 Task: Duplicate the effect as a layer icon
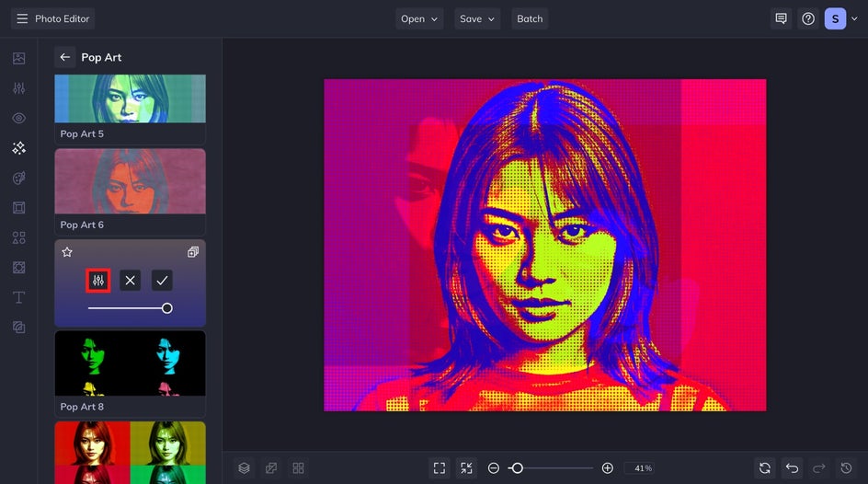tap(193, 252)
